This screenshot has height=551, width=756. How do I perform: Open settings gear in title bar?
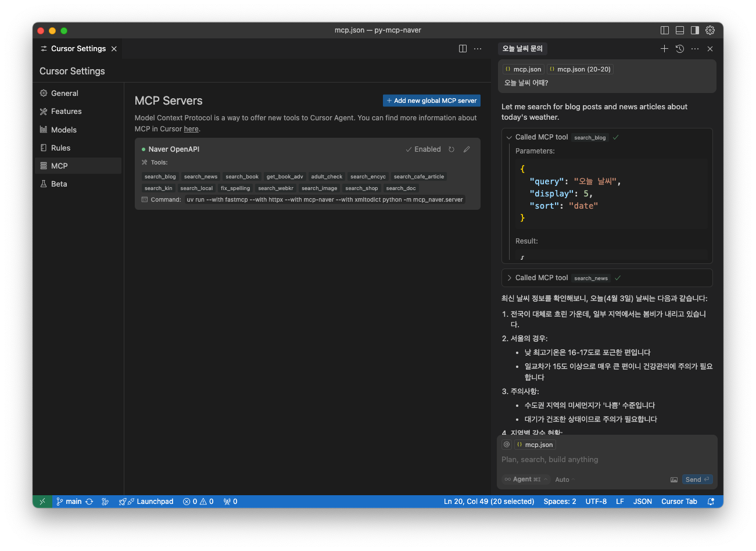tap(710, 30)
